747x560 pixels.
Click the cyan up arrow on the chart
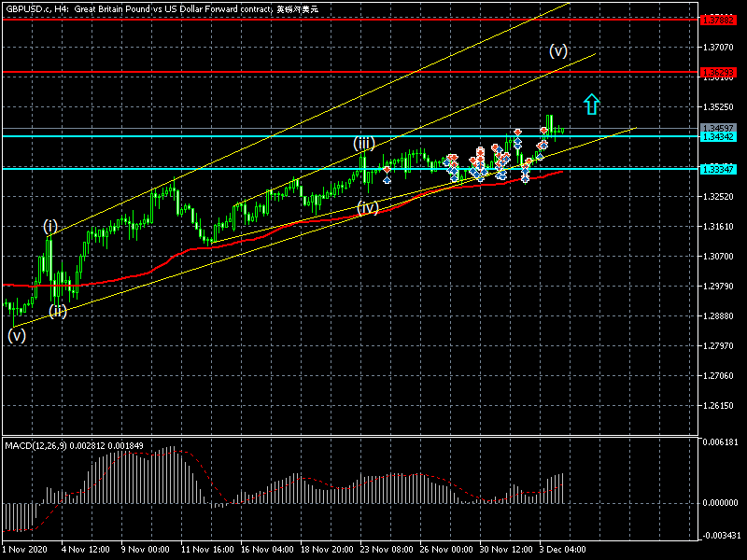coord(591,104)
